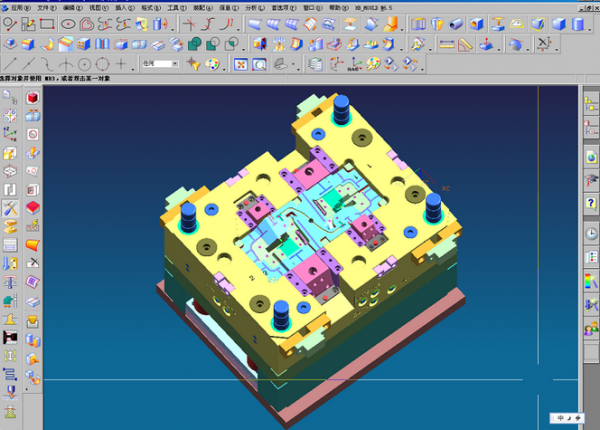Click the tube feature icon
This screenshot has height=430, width=600.
pos(455,24)
